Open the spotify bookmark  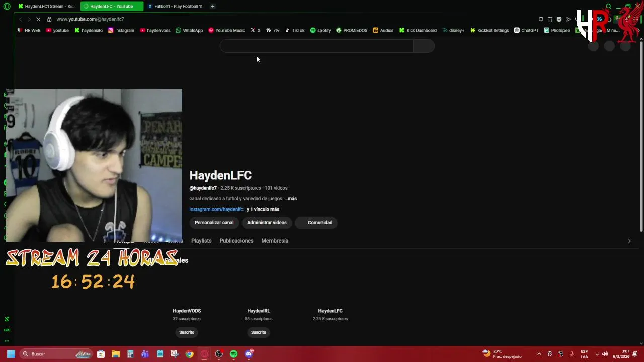tap(320, 30)
